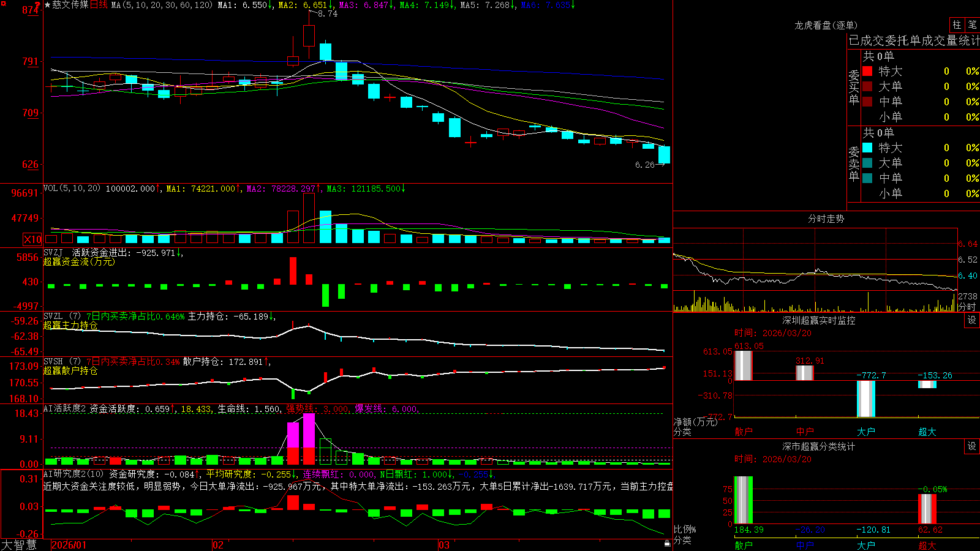Screen dimensions: 980x551
Task: Click the cyan 特大 swatch under 委卖单
Action: coord(867,148)
